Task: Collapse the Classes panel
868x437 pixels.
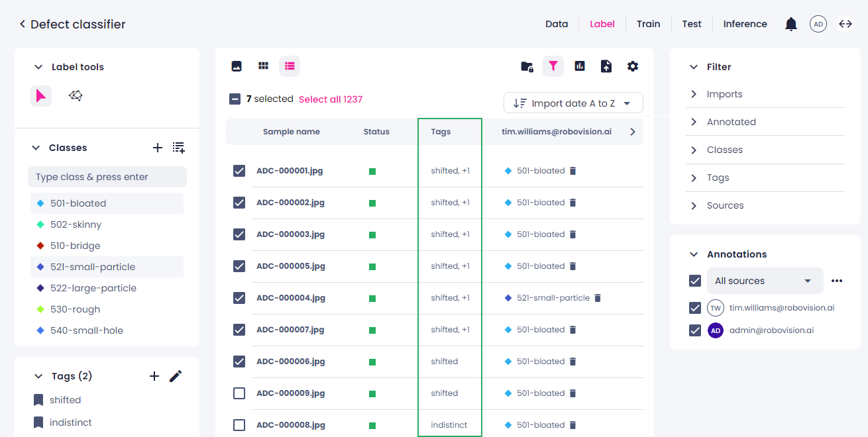Action: point(36,148)
